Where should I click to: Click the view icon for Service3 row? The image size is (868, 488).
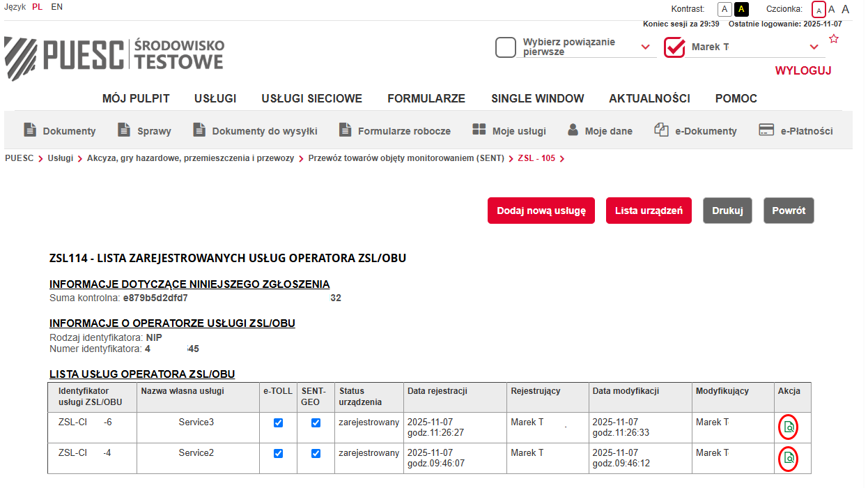[789, 427]
